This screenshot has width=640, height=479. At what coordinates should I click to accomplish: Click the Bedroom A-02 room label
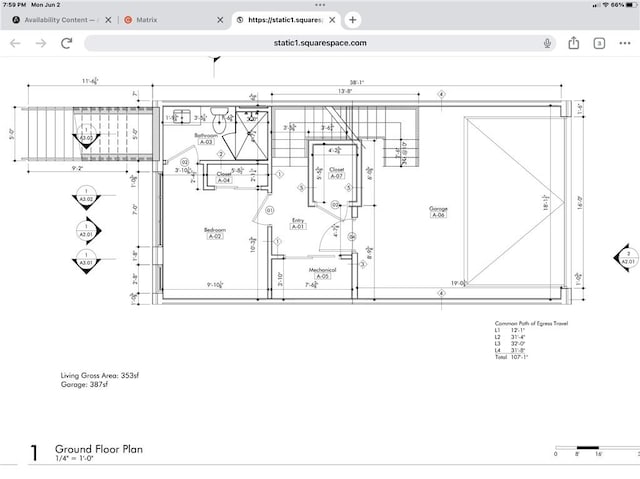(x=215, y=233)
